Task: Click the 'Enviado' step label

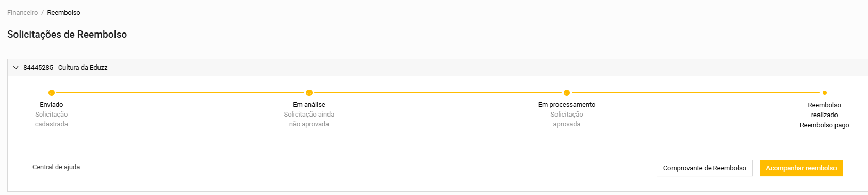Action: point(52,105)
